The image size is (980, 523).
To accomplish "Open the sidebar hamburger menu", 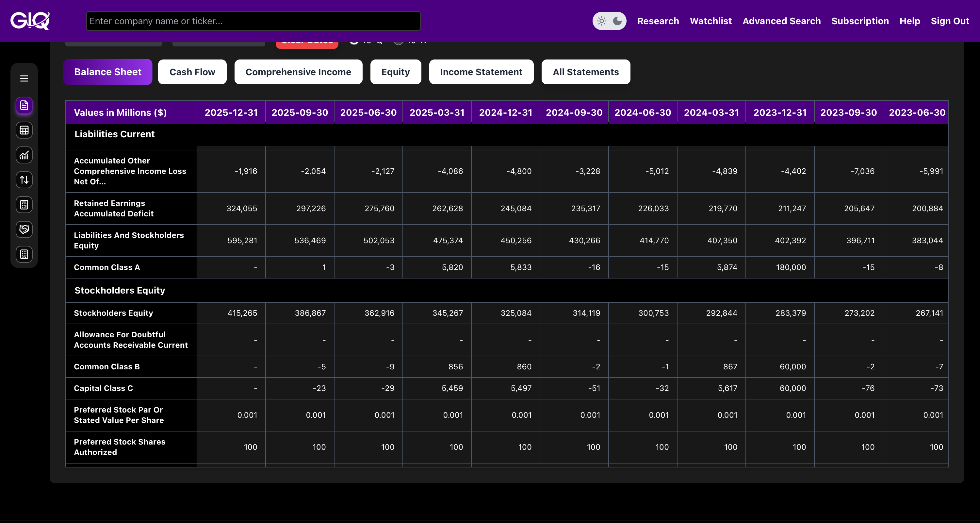I will click(24, 78).
